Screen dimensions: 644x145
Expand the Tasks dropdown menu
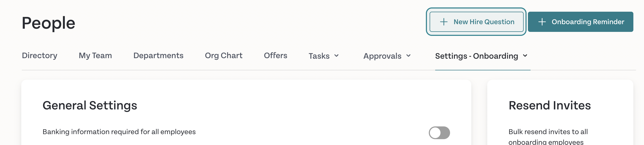coord(324,56)
